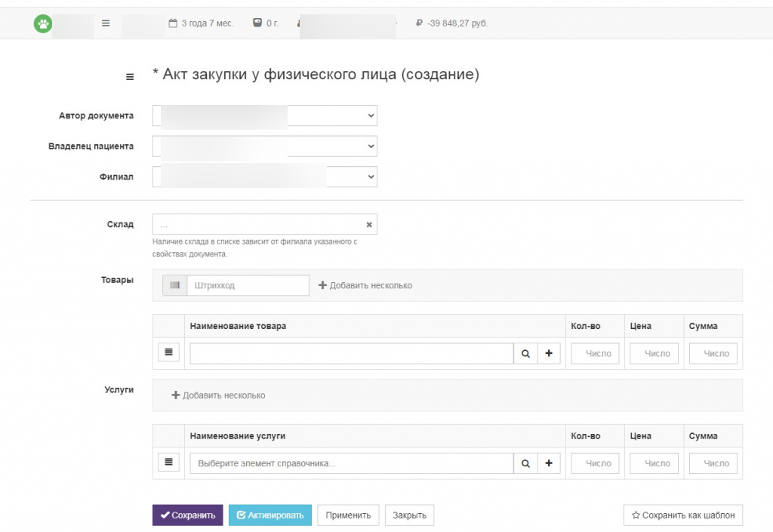Focus the Наименование товара input
Image resolution: width=773 pixels, height=532 pixels.
(x=352, y=354)
